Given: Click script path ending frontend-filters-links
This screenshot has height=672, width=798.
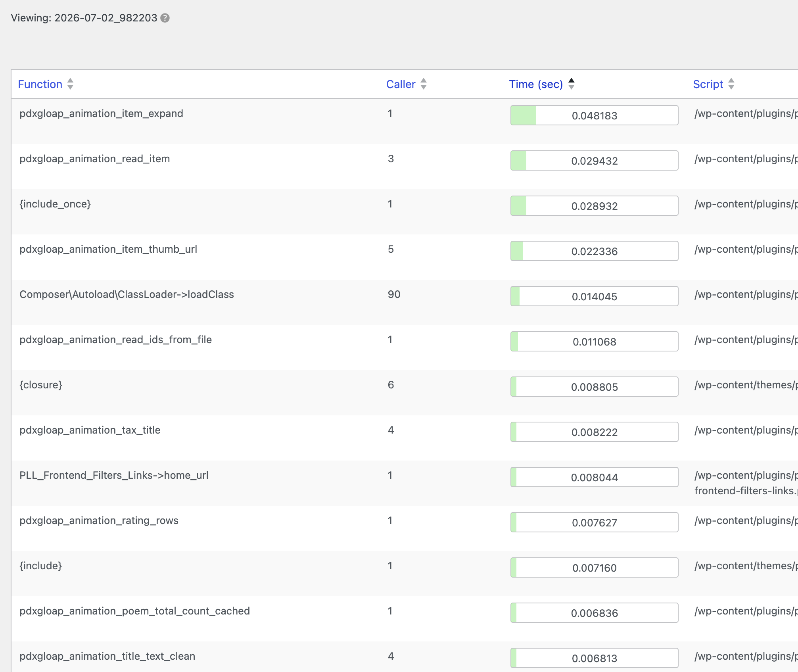Looking at the screenshot, I should click(746, 483).
